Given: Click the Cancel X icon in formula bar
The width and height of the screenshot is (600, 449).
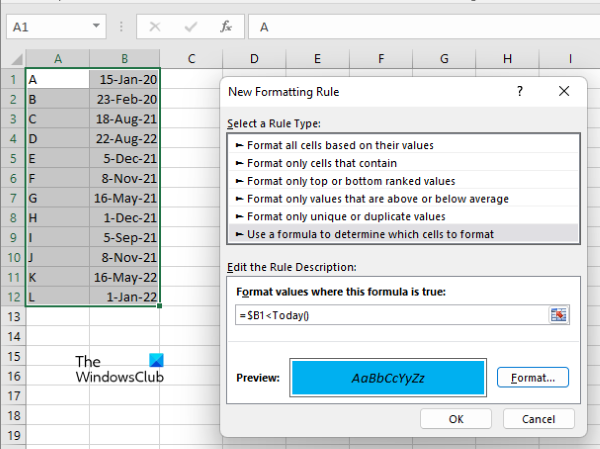Looking at the screenshot, I should pyautogui.click(x=154, y=27).
